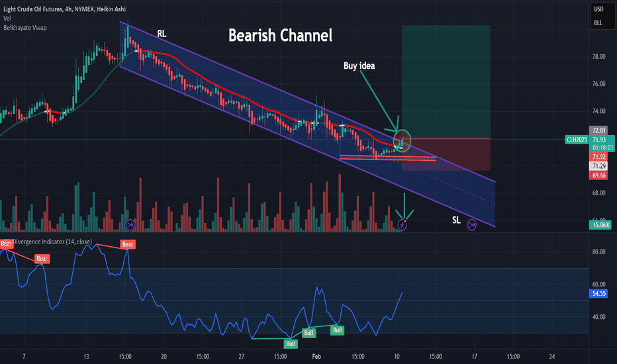Select the Belkhayate Vwap indicator label

25,28
